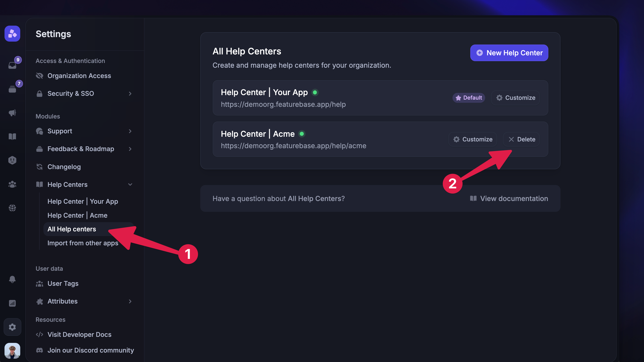
Task: Select Import from other apps
Action: point(83,243)
